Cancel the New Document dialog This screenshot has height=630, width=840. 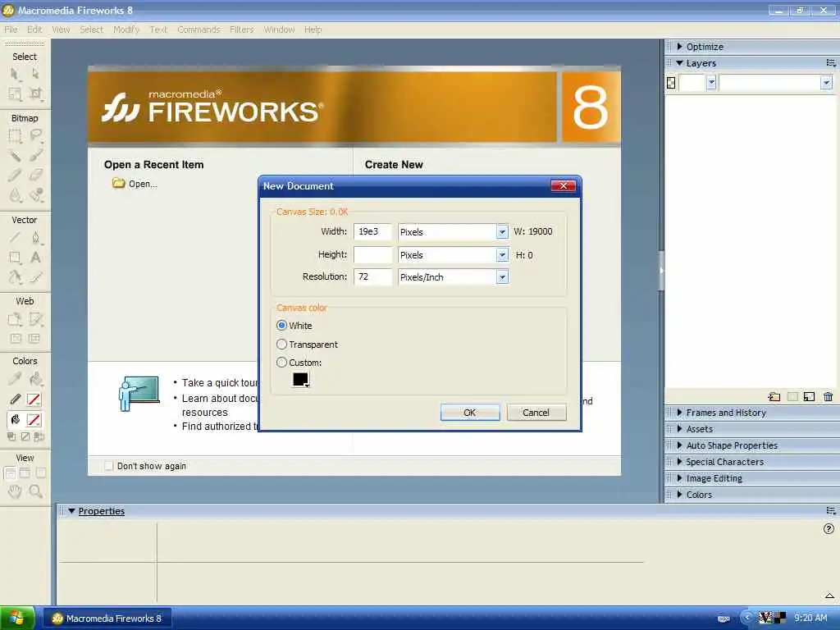point(536,413)
